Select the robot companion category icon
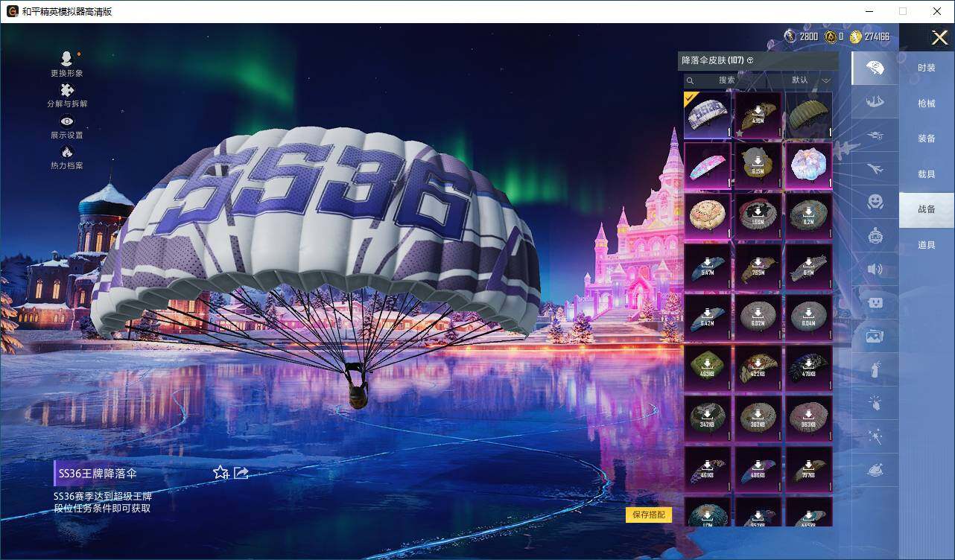 [x=875, y=235]
